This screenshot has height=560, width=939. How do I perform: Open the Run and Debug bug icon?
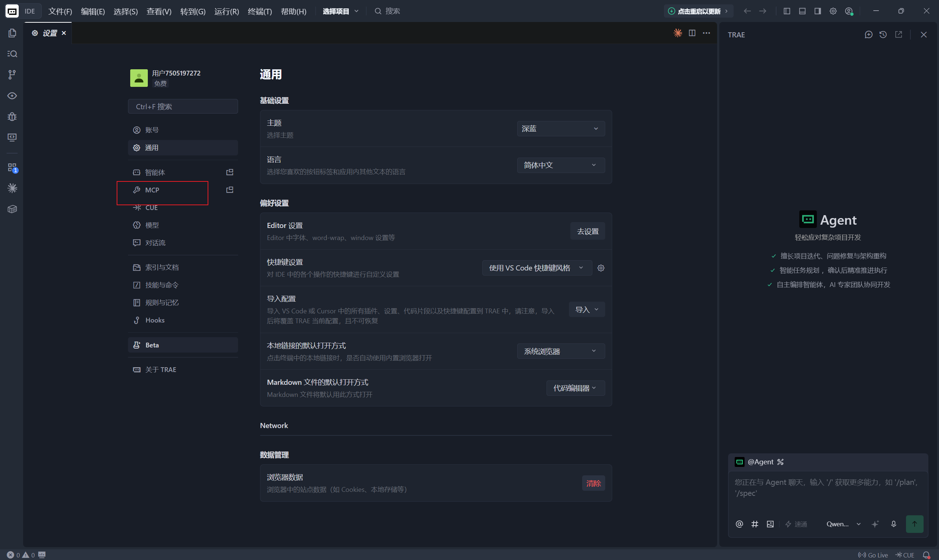pyautogui.click(x=12, y=117)
